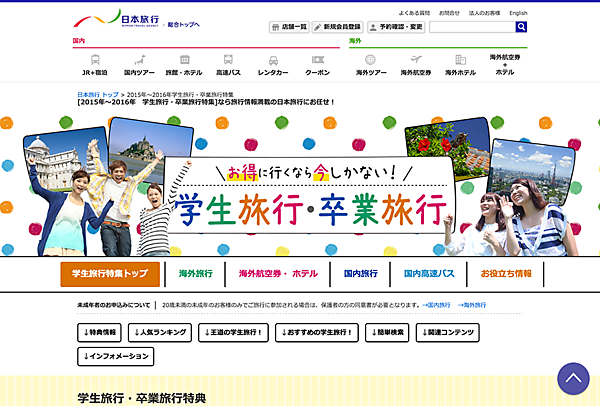Click the 新規会員登録 registration button

coord(337,27)
